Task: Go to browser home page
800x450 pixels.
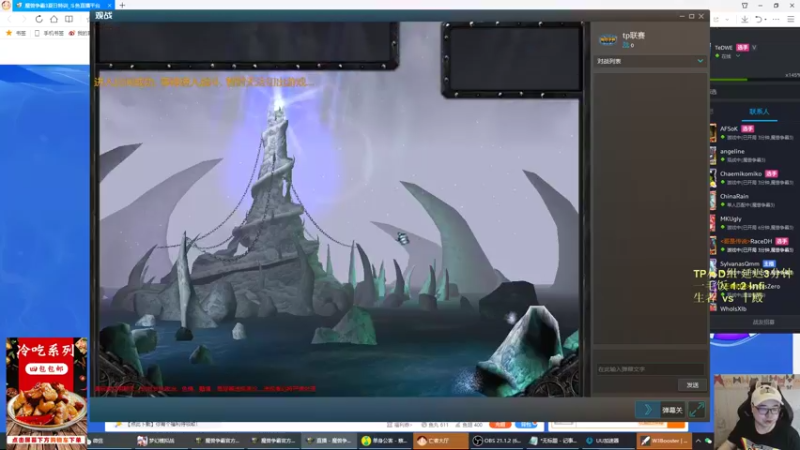Action: 54,19
